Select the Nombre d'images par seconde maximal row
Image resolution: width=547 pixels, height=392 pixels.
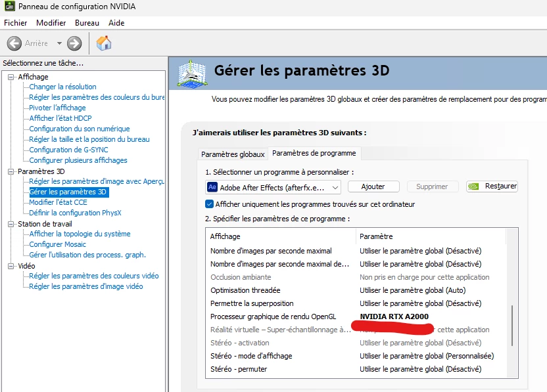point(356,251)
